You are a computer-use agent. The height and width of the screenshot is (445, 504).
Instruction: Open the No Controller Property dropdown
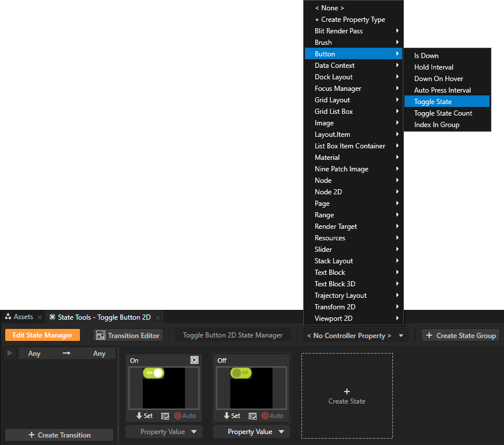(356, 335)
